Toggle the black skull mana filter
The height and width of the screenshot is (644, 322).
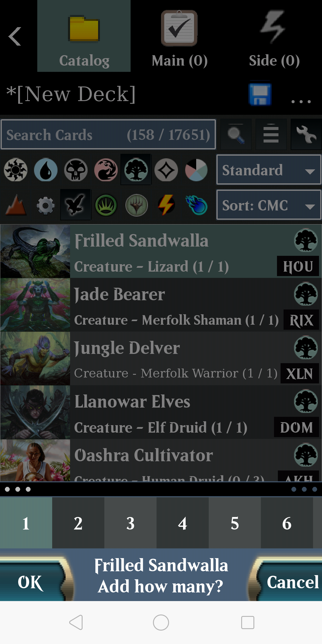coord(76,170)
